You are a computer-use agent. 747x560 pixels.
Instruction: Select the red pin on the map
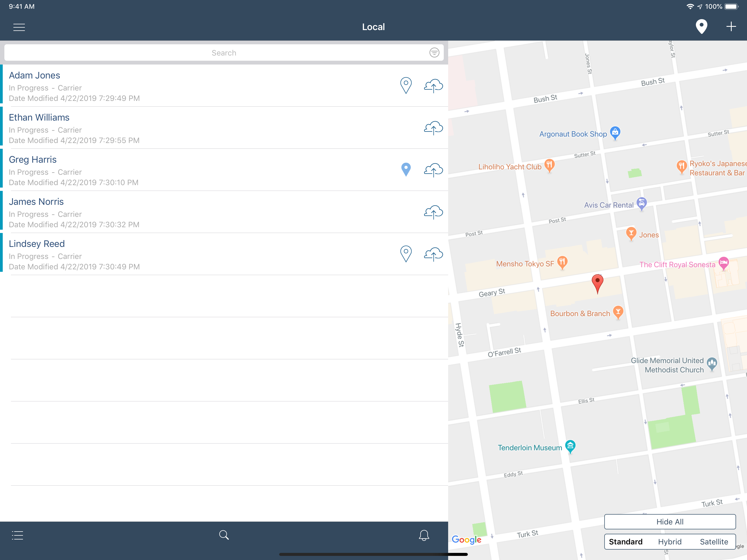tap(597, 284)
